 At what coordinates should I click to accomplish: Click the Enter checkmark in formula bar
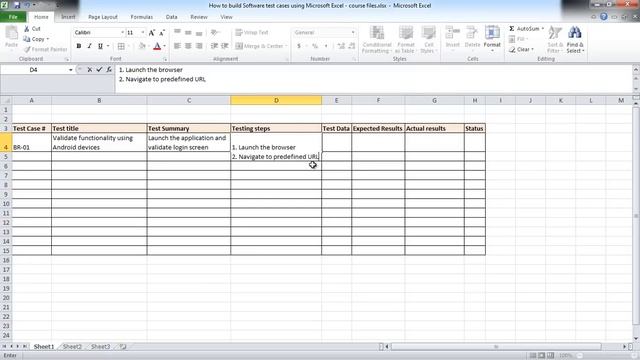coord(99,70)
